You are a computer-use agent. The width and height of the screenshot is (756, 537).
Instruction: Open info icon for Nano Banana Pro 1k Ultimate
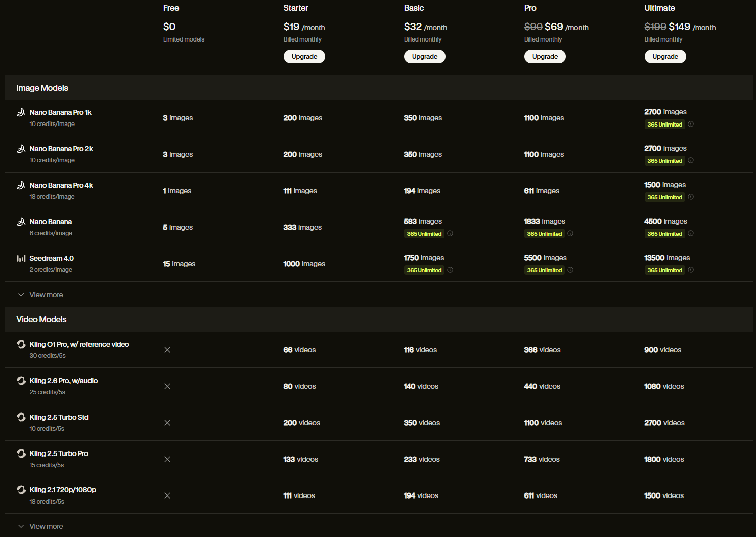pyautogui.click(x=691, y=124)
